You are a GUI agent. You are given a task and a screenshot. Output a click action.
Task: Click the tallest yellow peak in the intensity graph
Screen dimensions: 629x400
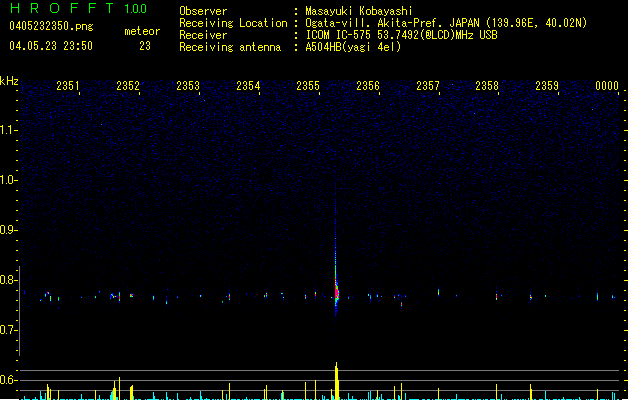click(x=337, y=381)
